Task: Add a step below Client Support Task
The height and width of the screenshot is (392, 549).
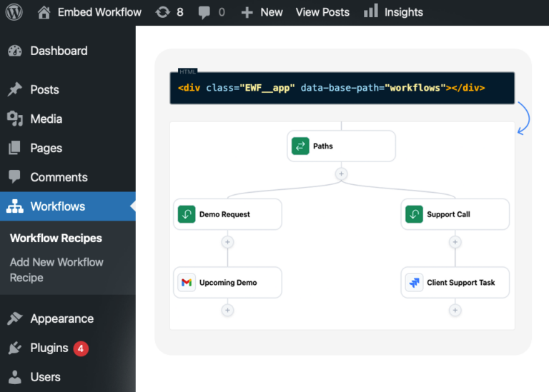Action: pos(455,310)
